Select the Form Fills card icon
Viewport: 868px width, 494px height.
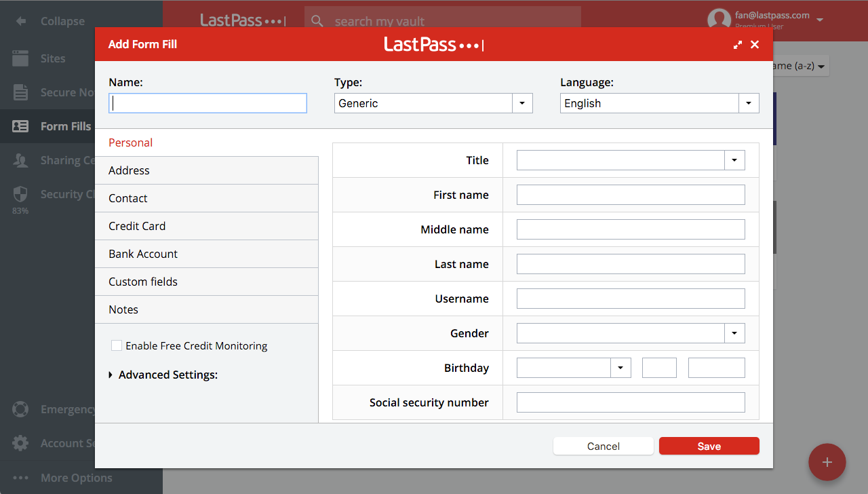click(x=20, y=126)
